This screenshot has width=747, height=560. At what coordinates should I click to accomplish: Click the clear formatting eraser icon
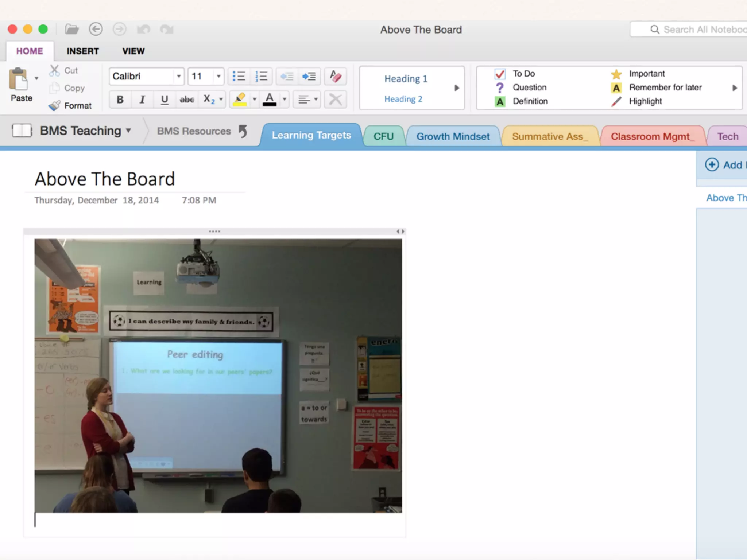click(335, 76)
